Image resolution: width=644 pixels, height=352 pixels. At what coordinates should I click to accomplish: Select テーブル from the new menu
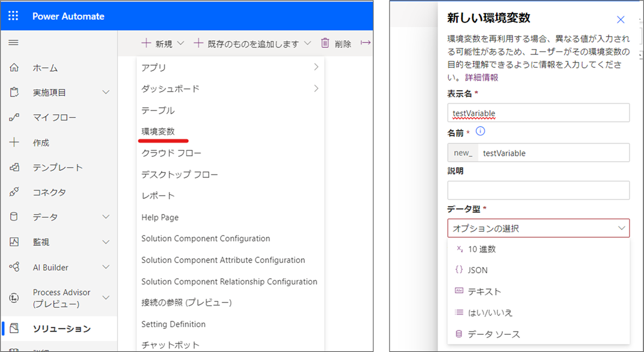click(230, 110)
